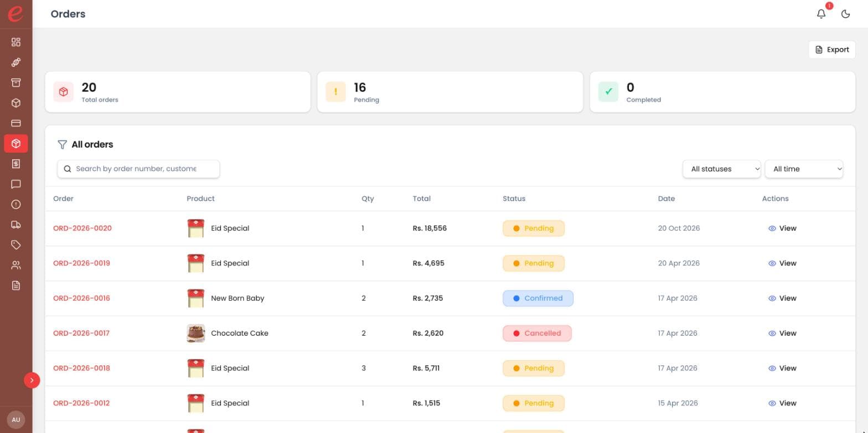Click the Date column header
Image resolution: width=868 pixels, height=433 pixels.
(x=666, y=199)
